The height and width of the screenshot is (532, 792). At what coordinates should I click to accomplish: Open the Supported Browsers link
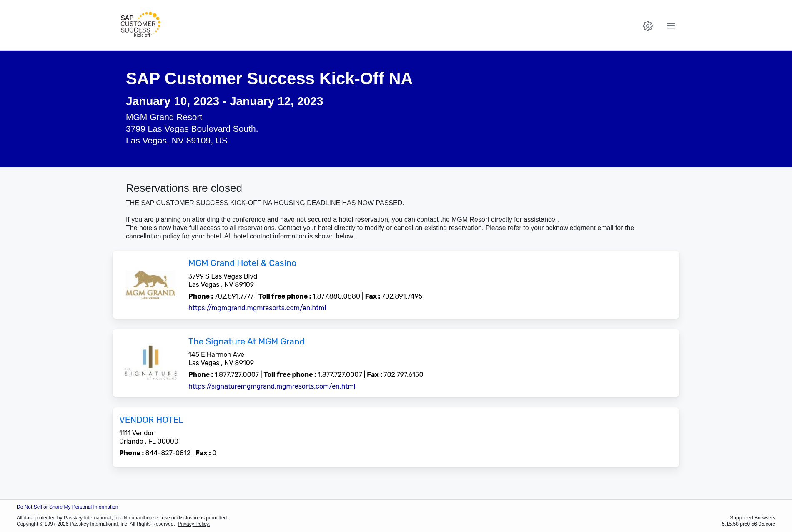pyautogui.click(x=752, y=517)
